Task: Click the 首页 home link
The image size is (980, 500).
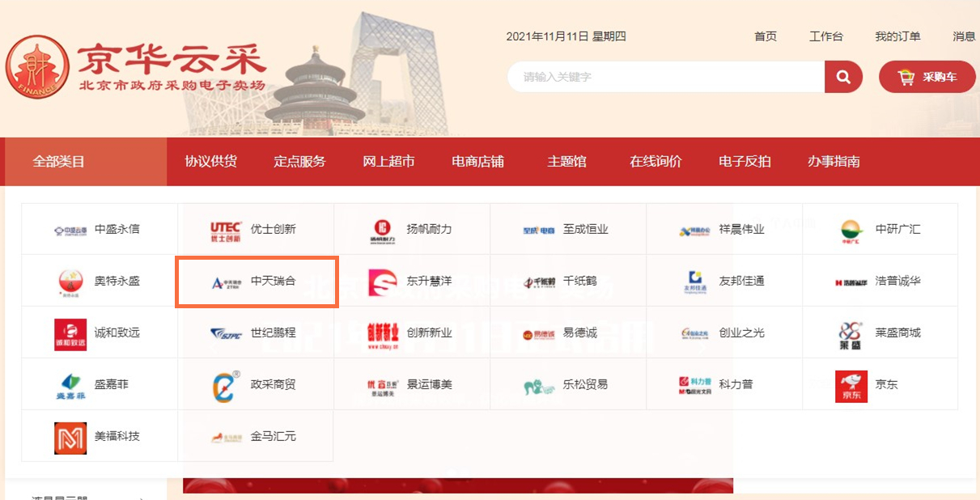Action: coord(765,36)
